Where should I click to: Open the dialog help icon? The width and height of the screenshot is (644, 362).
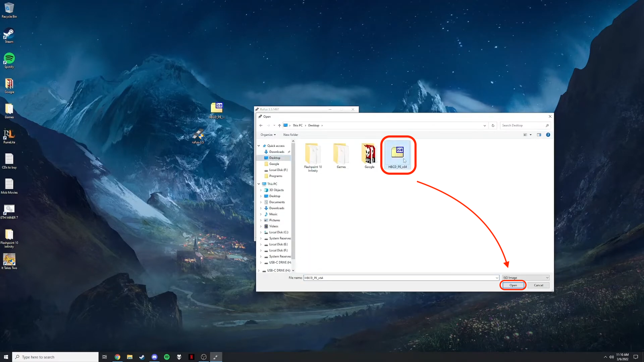pos(548,135)
